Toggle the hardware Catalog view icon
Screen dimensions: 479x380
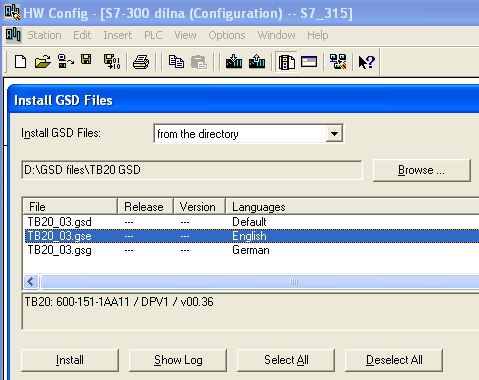coord(286,62)
